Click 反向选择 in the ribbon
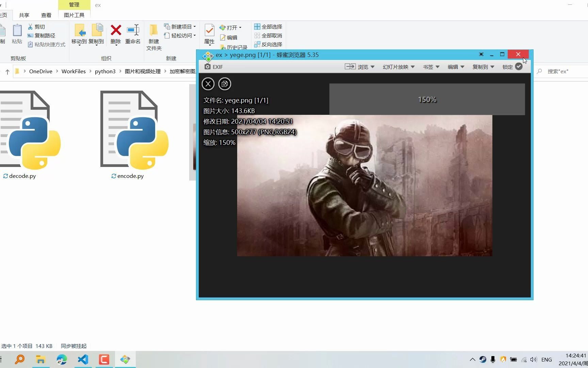This screenshot has height=368, width=588. click(268, 44)
